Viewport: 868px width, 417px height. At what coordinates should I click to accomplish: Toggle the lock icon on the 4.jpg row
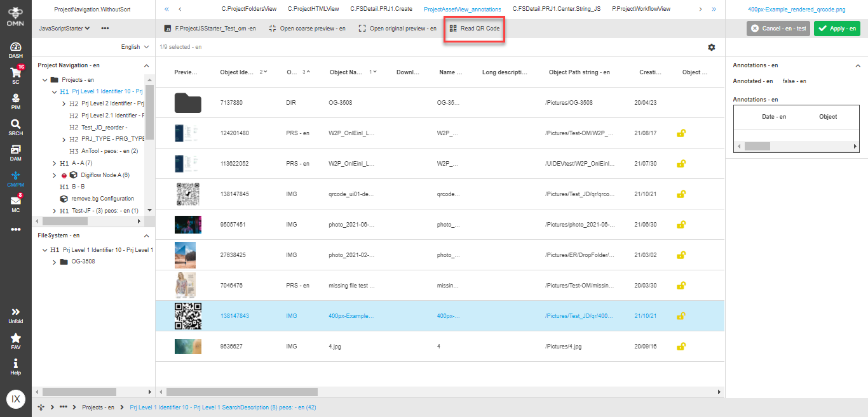pyautogui.click(x=681, y=347)
